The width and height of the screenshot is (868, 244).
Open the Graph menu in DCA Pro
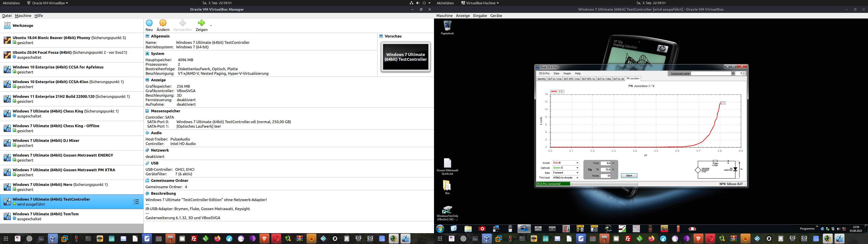click(567, 73)
